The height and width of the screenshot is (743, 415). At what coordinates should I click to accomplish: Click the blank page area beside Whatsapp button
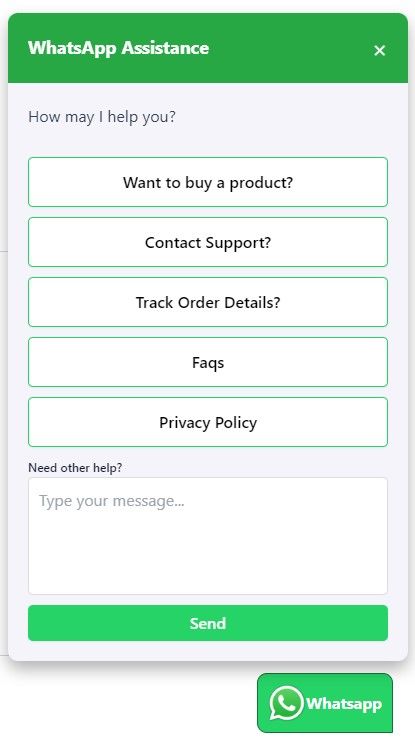128,704
